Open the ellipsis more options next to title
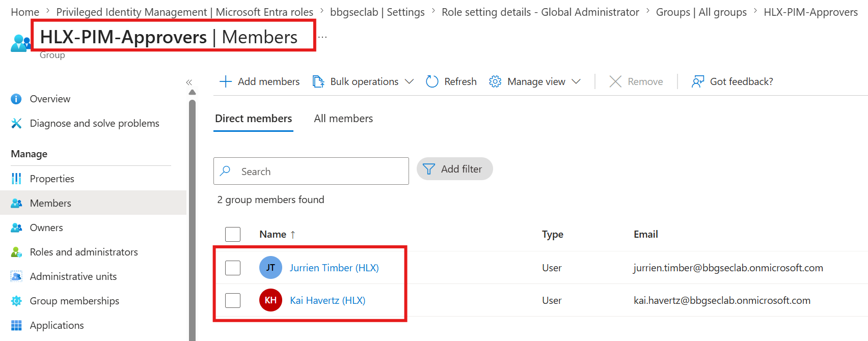 click(322, 37)
